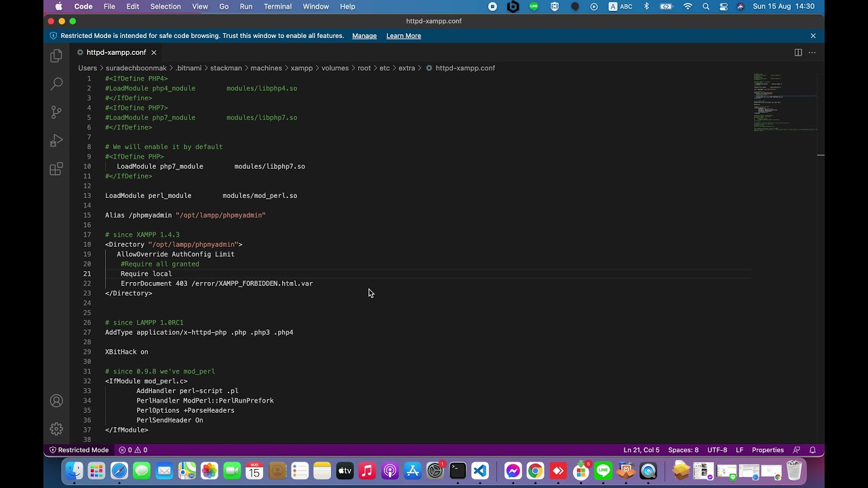Viewport: 868px width, 488px height.
Task: Open the Run menu
Action: 246,6
